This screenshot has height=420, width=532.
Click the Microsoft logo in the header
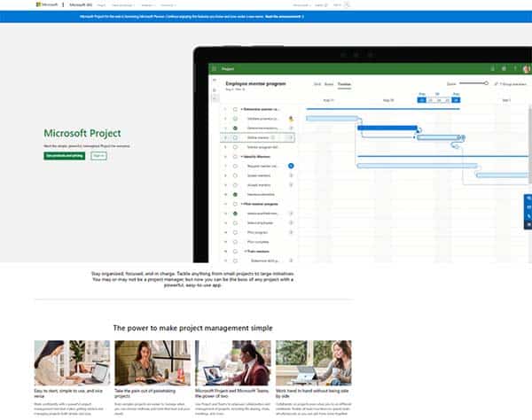tap(47, 4)
